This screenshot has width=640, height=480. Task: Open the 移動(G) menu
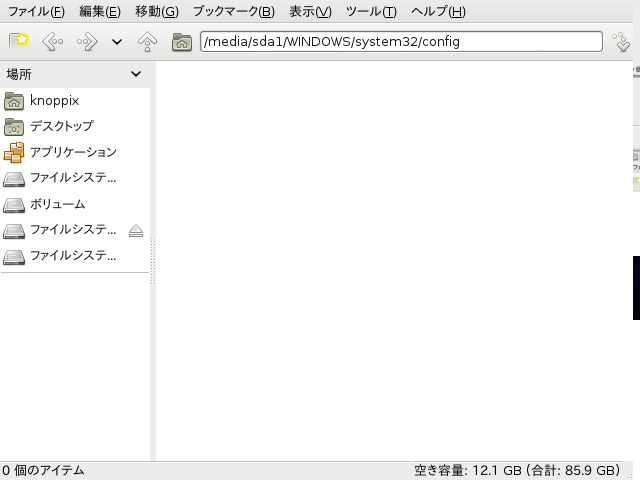point(157,11)
